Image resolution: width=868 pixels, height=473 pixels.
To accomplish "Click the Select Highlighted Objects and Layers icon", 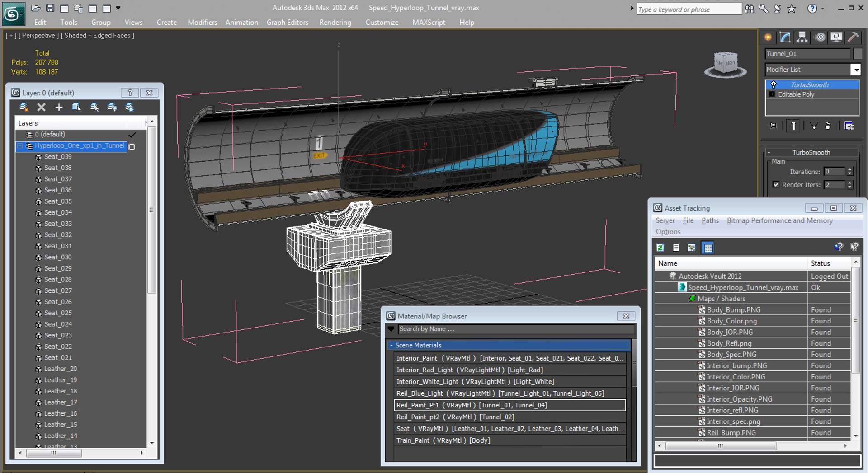I will pyautogui.click(x=76, y=107).
